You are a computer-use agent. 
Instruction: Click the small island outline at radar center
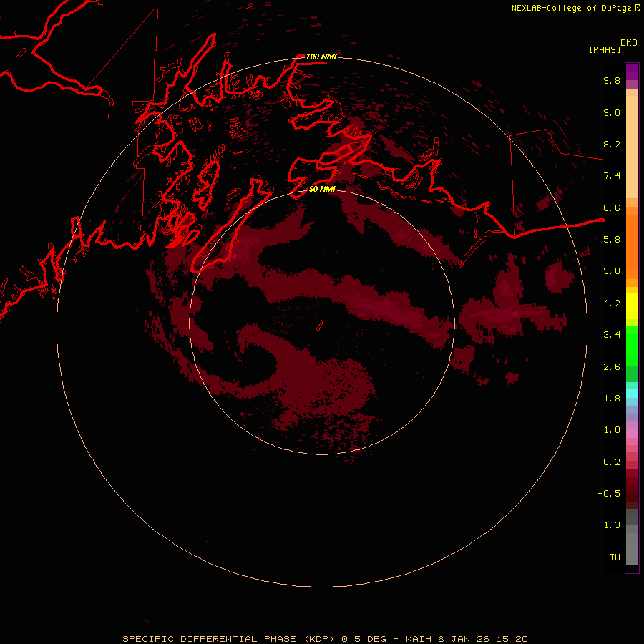320,326
